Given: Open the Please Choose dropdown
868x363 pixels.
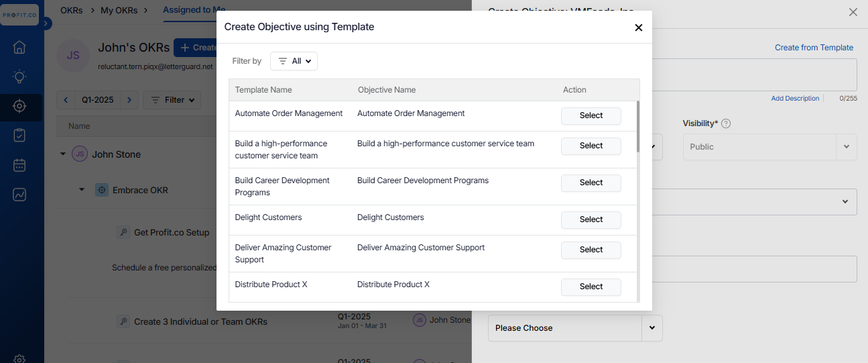Looking at the screenshot, I should pyautogui.click(x=575, y=328).
